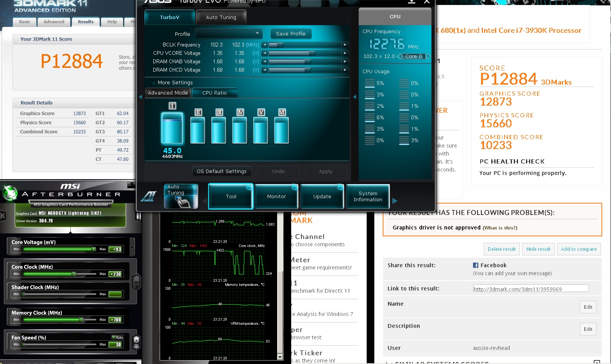Image resolution: width=611 pixels, height=364 pixels.
Task: Expand Afterburner Core Voltage dropdown arrow
Action: pos(132,247)
